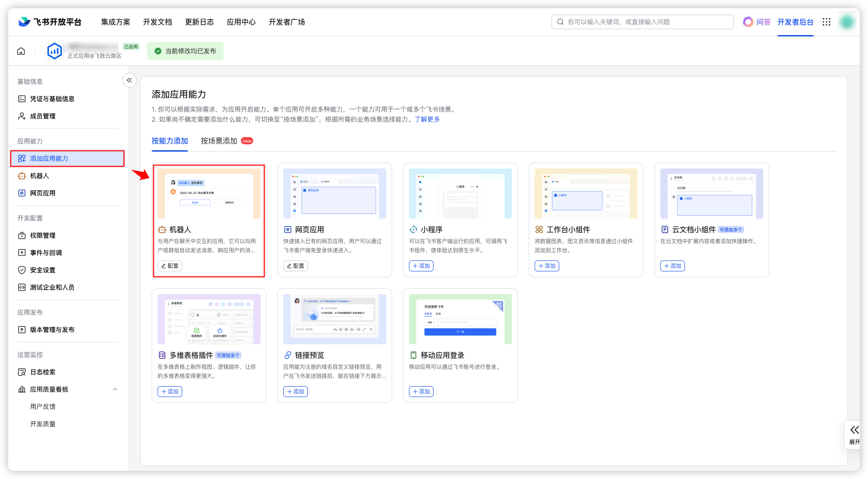
Task: Click the 多维表格插件 preview image
Action: pyautogui.click(x=209, y=319)
